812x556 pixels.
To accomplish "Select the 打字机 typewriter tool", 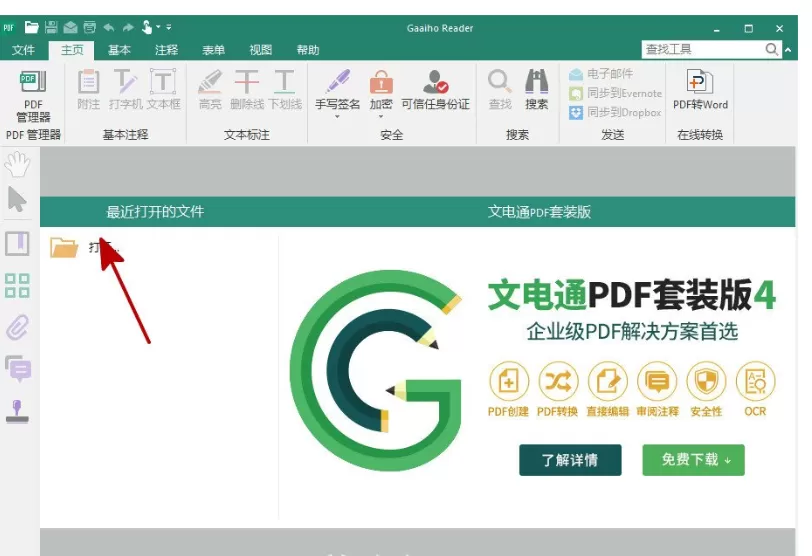I will (125, 90).
